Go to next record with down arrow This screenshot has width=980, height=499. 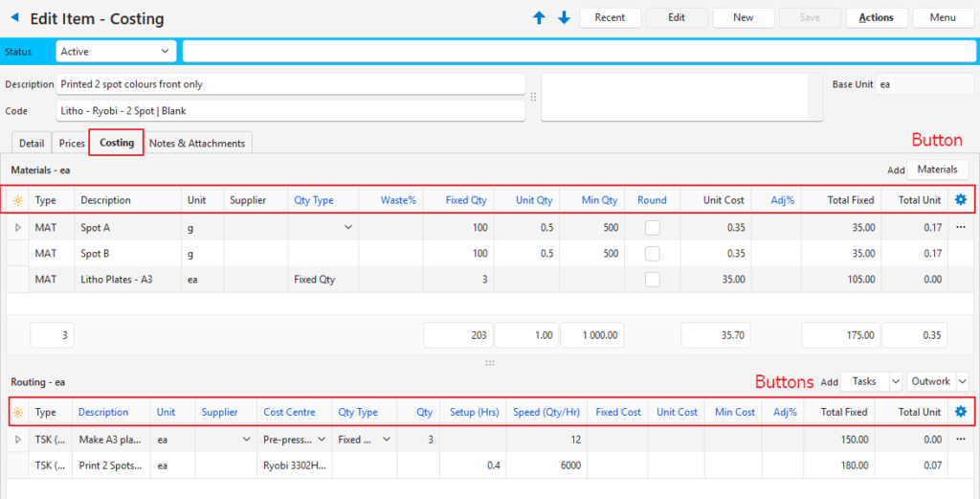564,18
